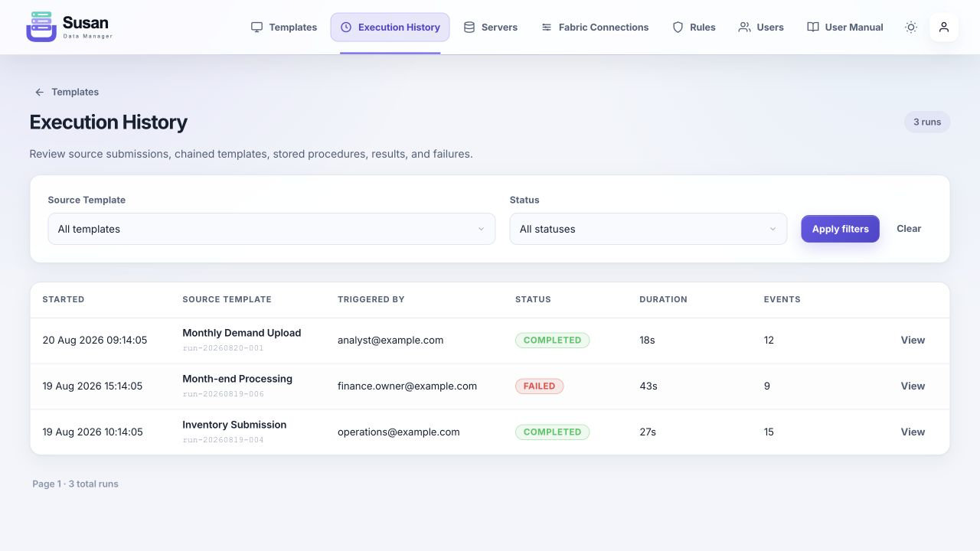This screenshot has width=980, height=551.
Task: Click the book icon beside User Manual
Action: click(813, 28)
